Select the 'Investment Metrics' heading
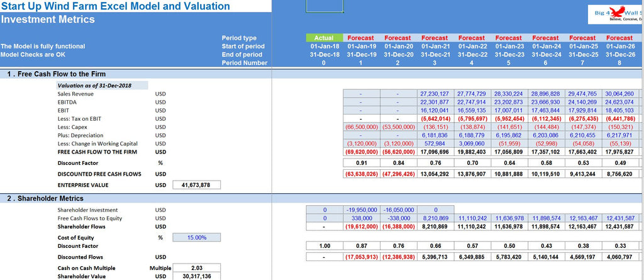 (48, 20)
